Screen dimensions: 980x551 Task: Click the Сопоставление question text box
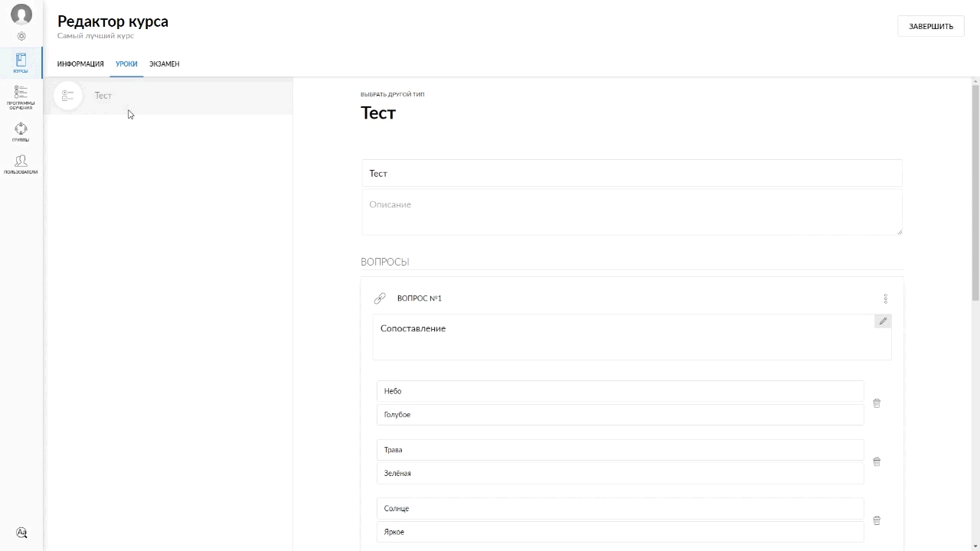[632, 337]
